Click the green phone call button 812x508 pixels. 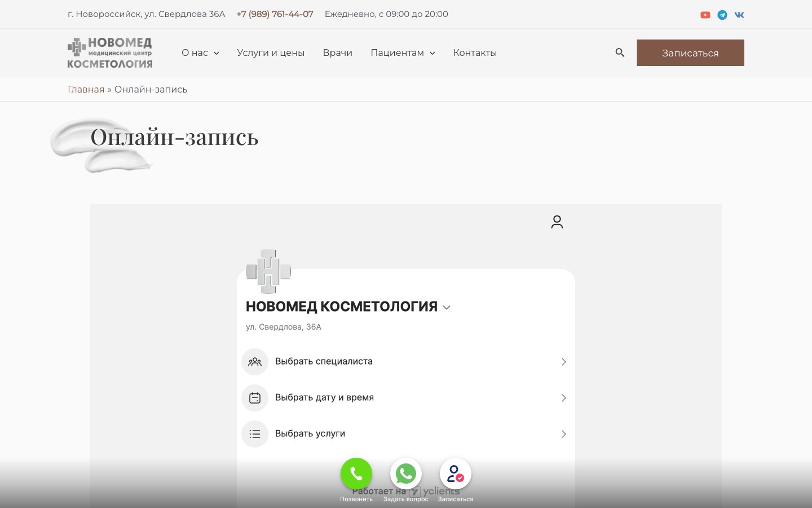(x=356, y=474)
